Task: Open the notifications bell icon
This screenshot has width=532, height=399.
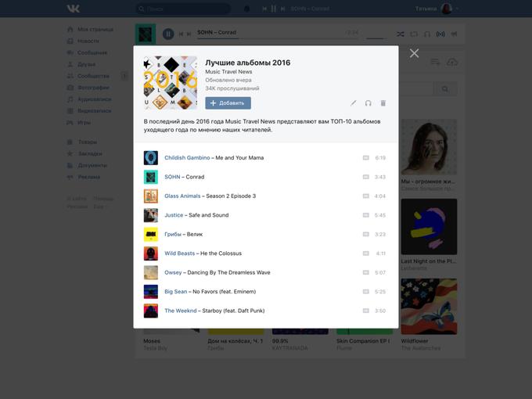Action: point(246,9)
